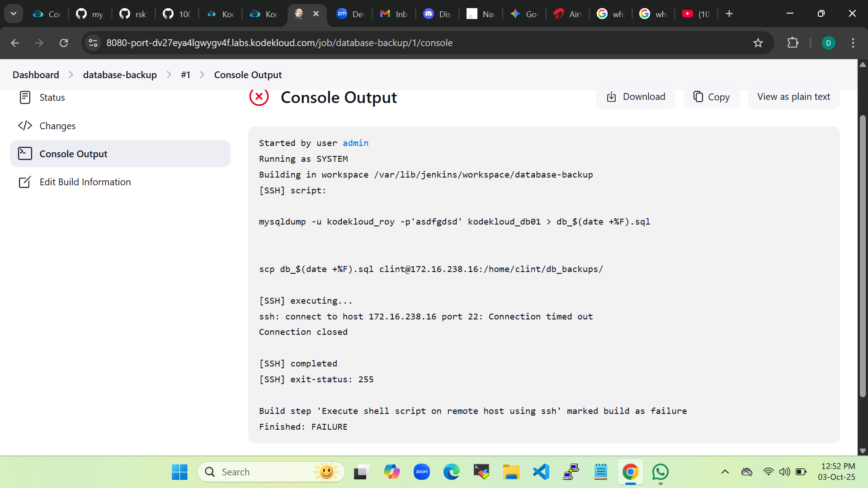The height and width of the screenshot is (488, 868).
Task: Expand the chevron after database-backup breadcrumb
Action: point(169,75)
